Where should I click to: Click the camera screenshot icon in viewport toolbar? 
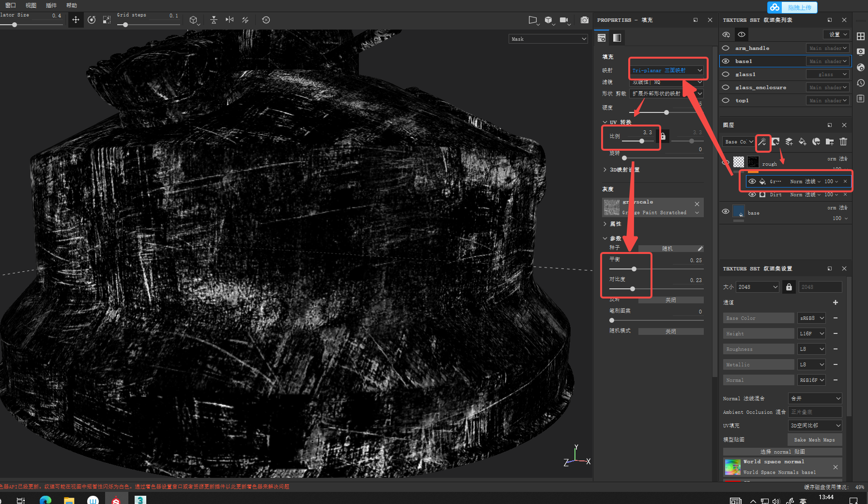585,20
